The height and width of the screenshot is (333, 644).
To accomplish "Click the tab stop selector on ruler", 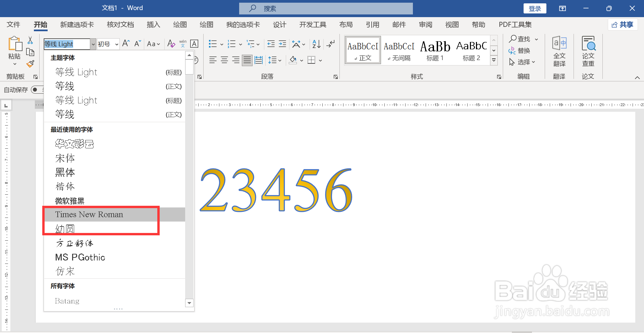I will [x=6, y=106].
